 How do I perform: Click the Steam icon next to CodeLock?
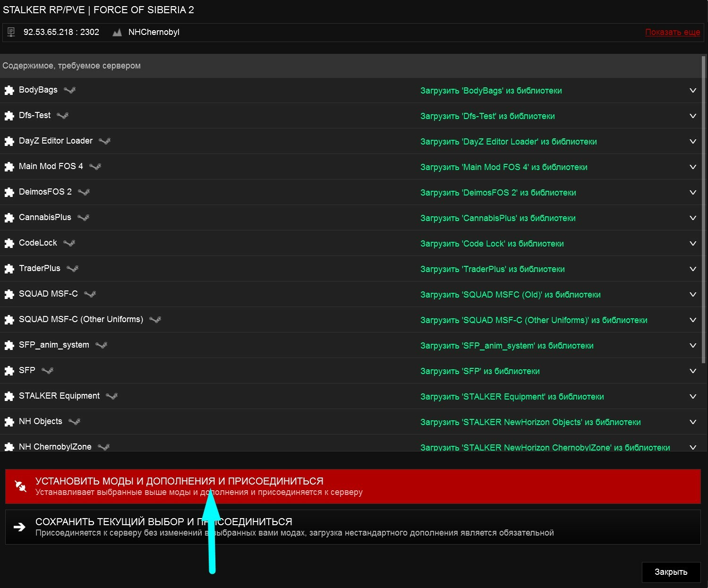tap(69, 243)
